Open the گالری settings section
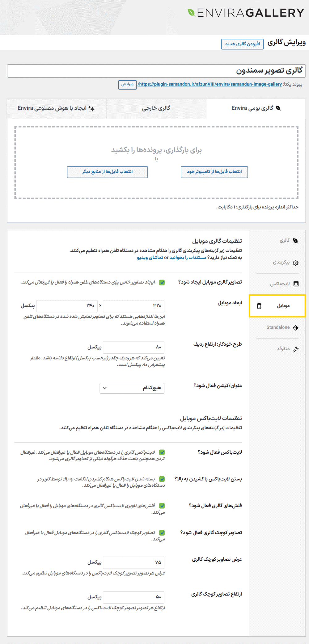309x644 pixels. click(x=277, y=241)
